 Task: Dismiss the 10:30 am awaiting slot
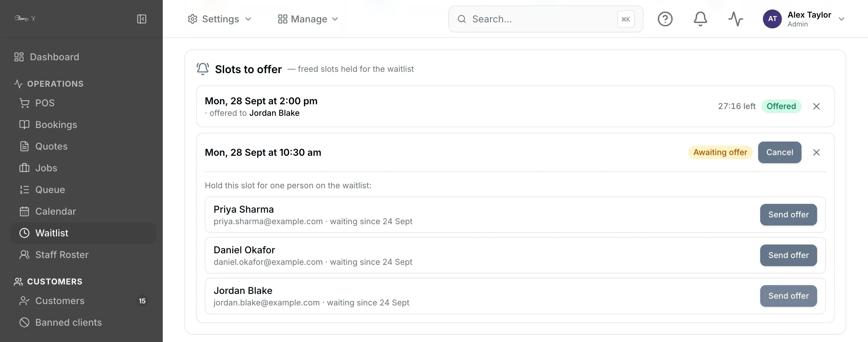pyautogui.click(x=816, y=152)
